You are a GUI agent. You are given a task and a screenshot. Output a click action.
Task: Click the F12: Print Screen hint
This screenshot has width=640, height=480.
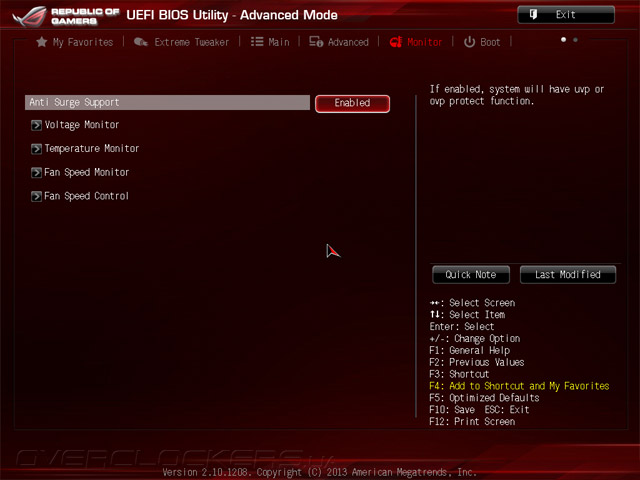(472, 422)
